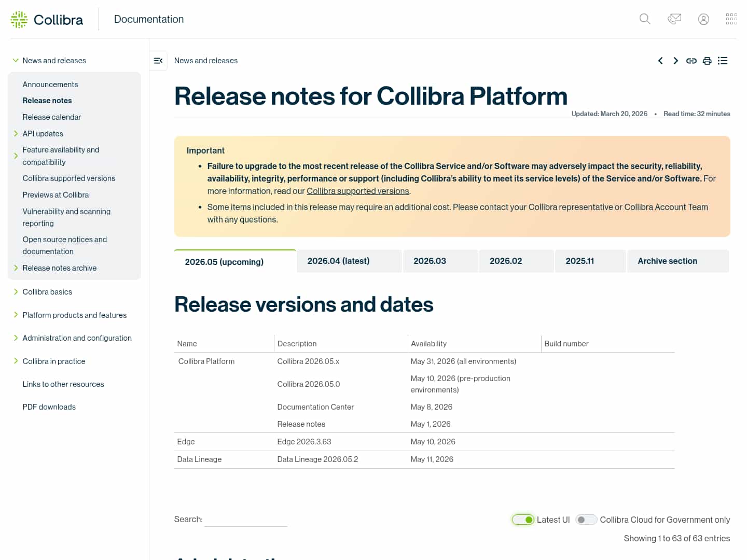The height and width of the screenshot is (560, 747).
Task: Open Vulnerability and scanning reporting
Action: [66, 217]
